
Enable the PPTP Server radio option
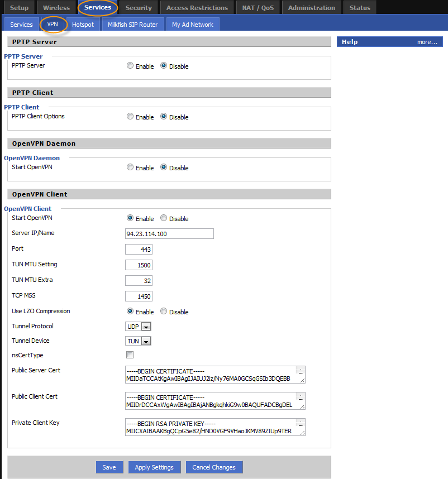coord(130,66)
